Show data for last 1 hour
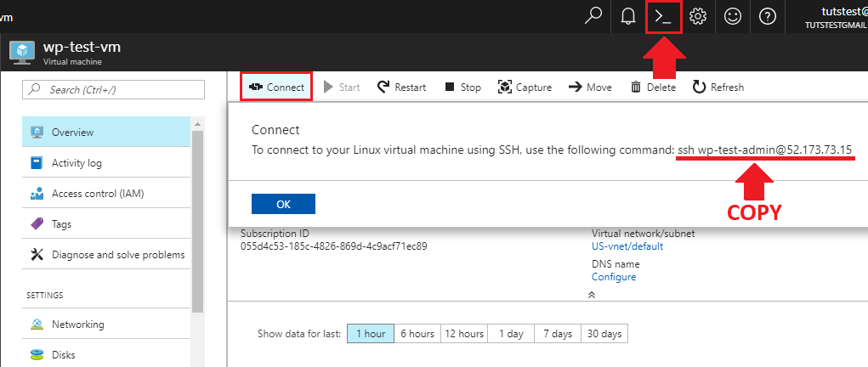 click(x=371, y=334)
